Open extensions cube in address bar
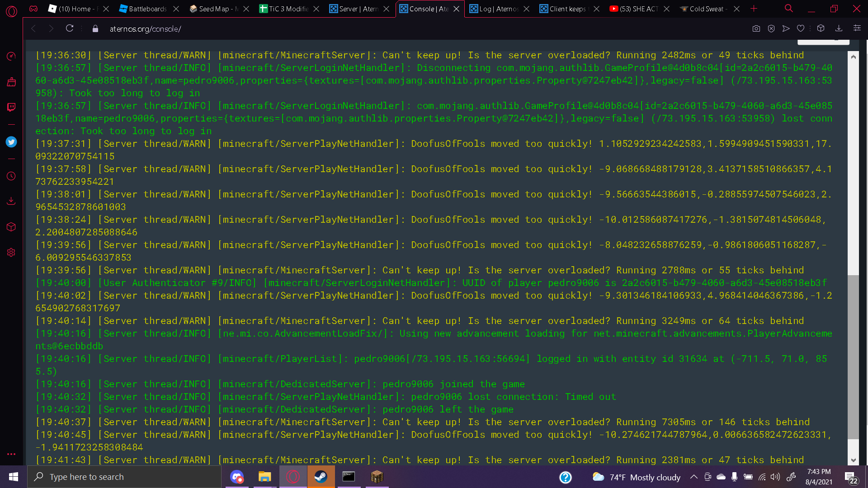The image size is (868, 488). pyautogui.click(x=821, y=28)
